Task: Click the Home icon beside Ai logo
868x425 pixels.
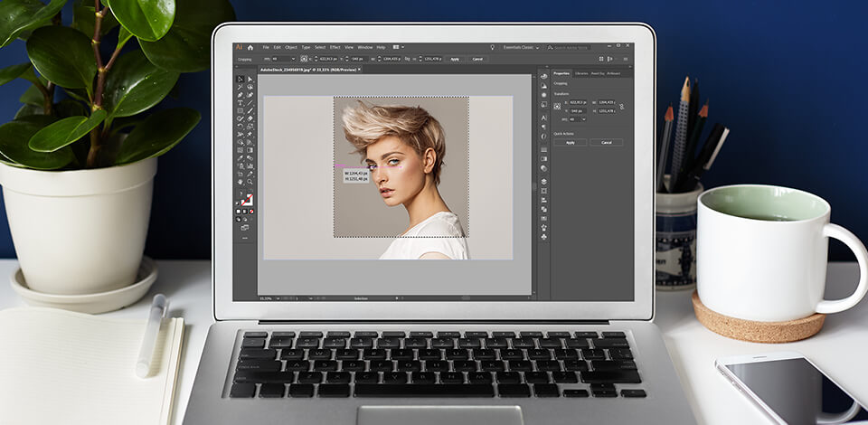Action: click(x=250, y=48)
